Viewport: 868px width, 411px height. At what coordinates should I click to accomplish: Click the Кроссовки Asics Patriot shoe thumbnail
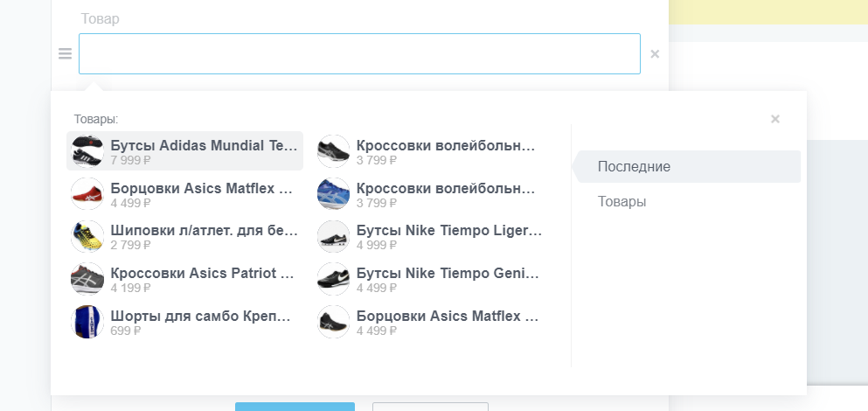(x=87, y=279)
